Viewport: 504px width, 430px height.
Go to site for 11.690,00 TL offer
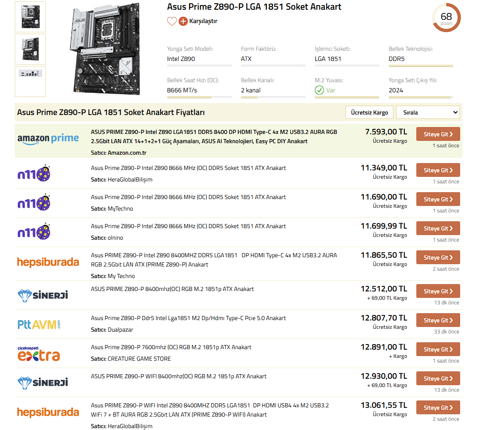438,199
